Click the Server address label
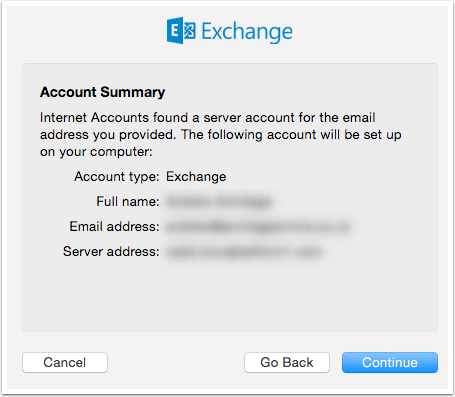Image resolution: width=455 pixels, height=397 pixels. (111, 252)
